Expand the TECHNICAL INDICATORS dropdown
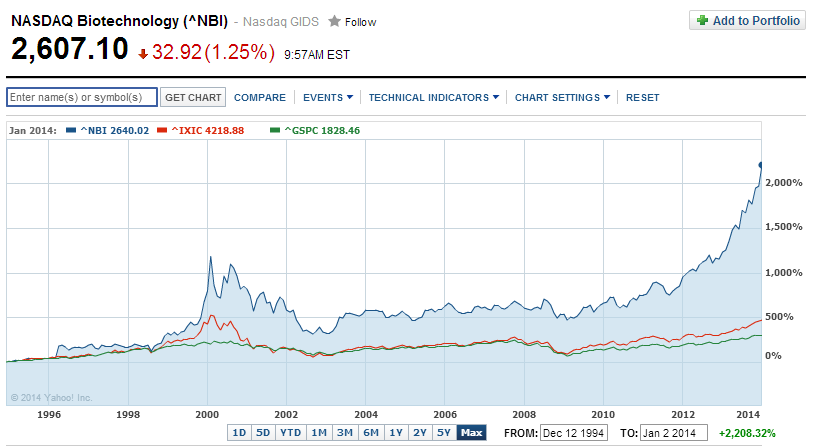The image size is (813, 446). pos(433,97)
